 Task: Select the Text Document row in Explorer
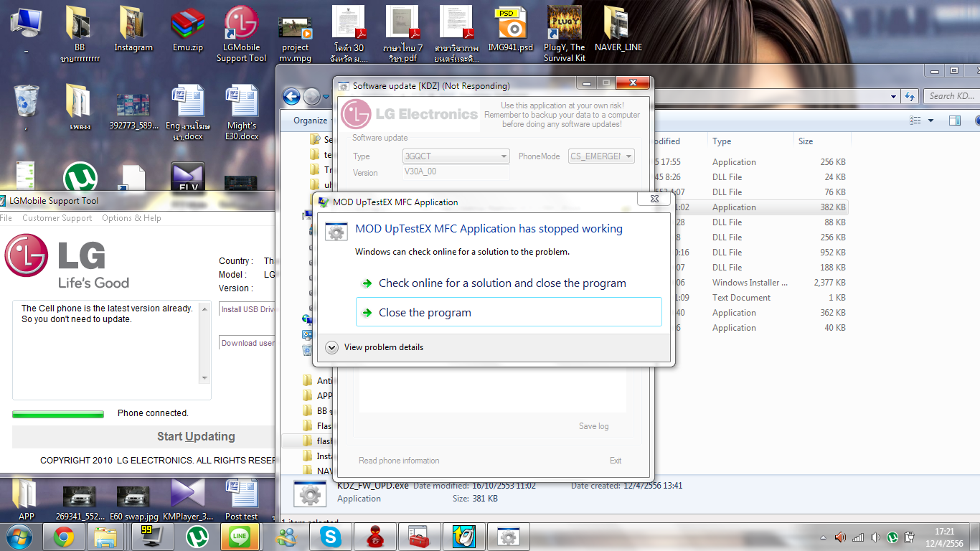click(750, 298)
